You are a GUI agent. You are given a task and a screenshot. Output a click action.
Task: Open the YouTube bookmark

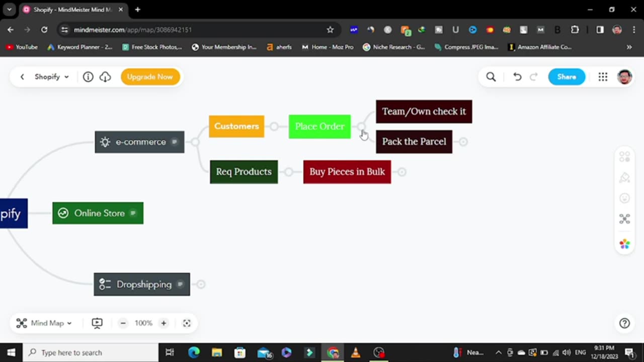(22, 47)
